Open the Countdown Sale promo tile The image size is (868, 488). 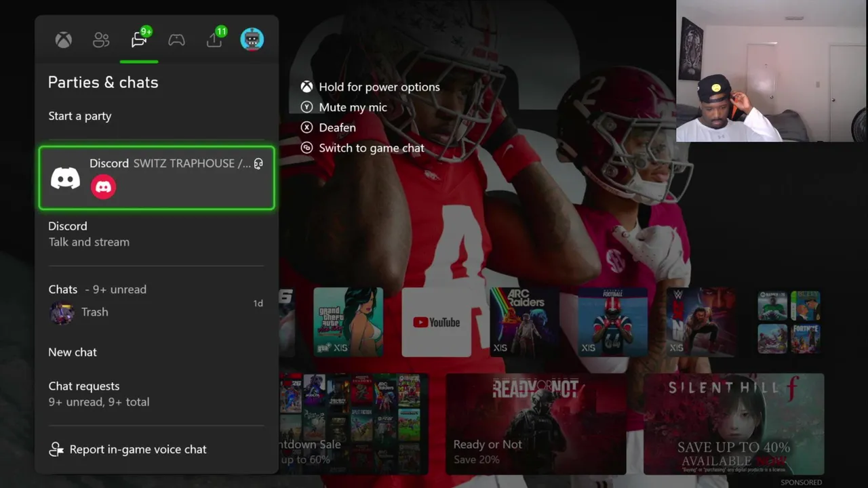coord(353,424)
